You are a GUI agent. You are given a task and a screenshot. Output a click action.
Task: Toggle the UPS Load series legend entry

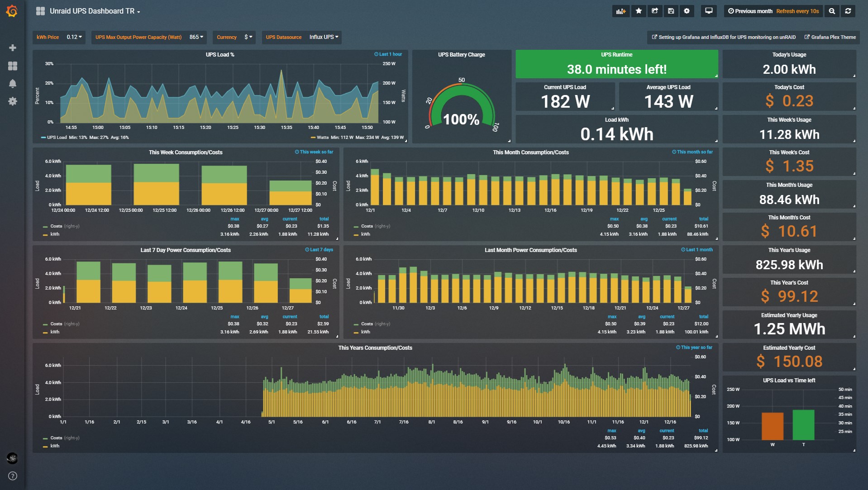tap(56, 138)
